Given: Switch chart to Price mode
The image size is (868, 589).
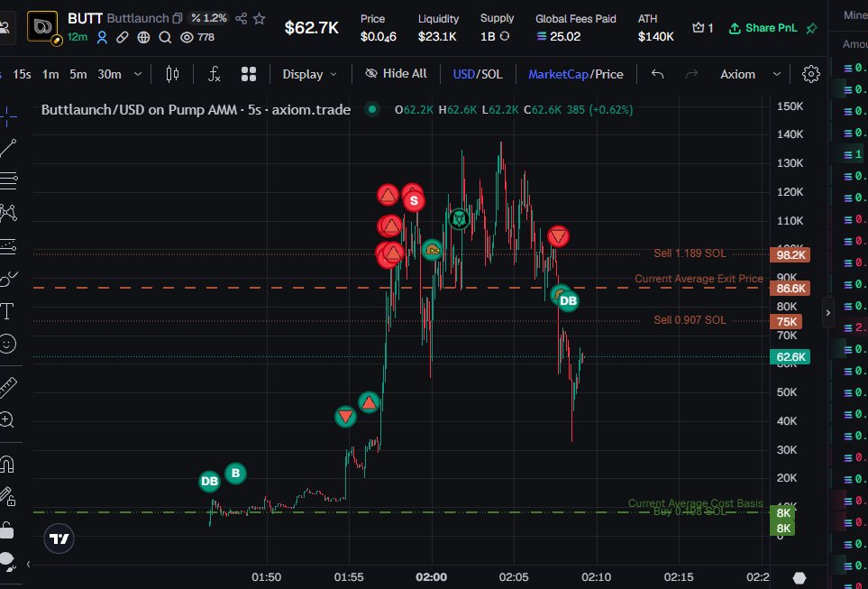Looking at the screenshot, I should [x=609, y=74].
